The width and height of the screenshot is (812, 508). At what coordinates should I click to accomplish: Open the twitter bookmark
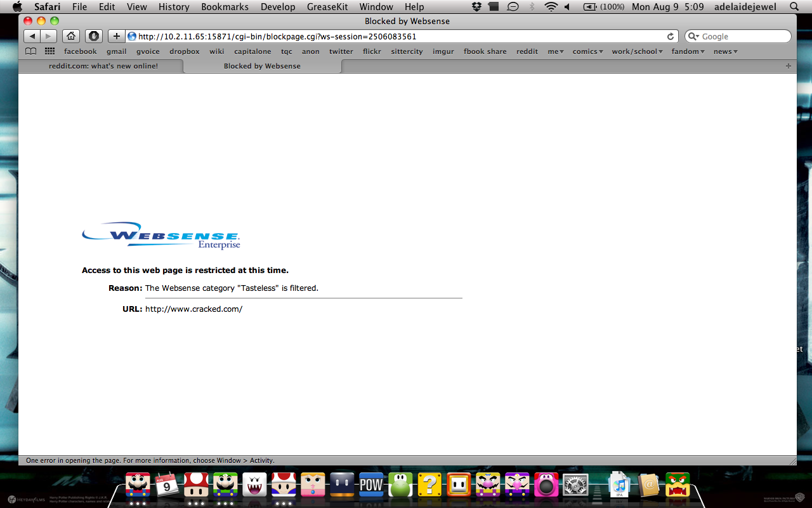click(341, 51)
